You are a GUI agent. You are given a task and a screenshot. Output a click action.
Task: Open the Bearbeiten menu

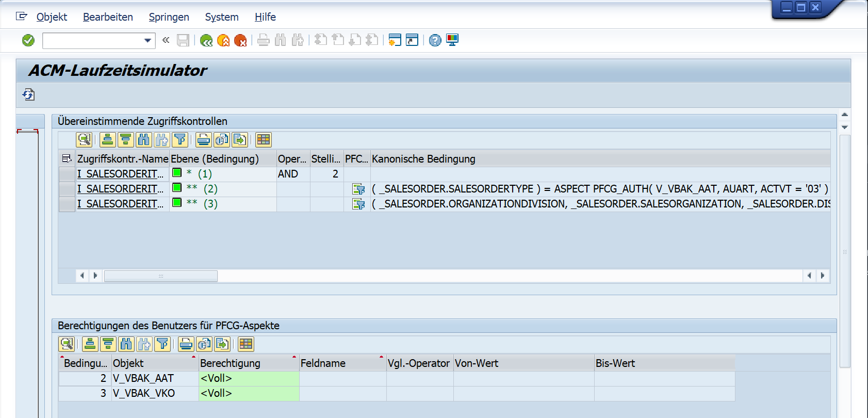(x=108, y=17)
